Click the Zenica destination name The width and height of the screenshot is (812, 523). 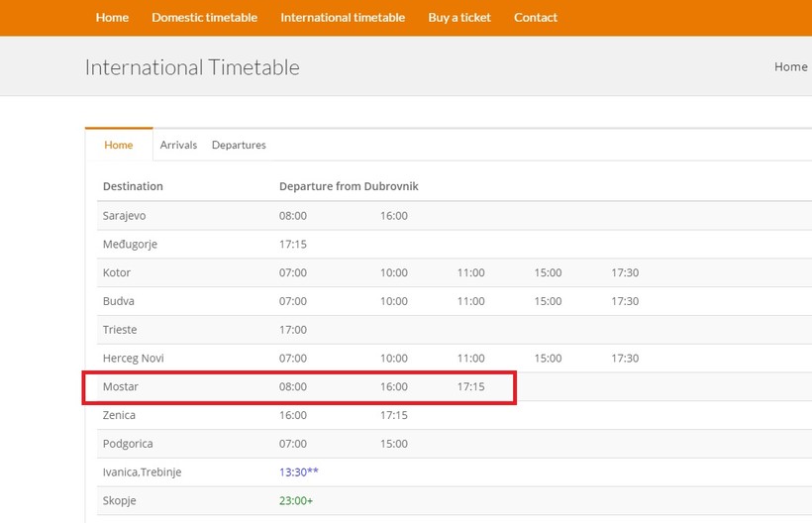119,415
